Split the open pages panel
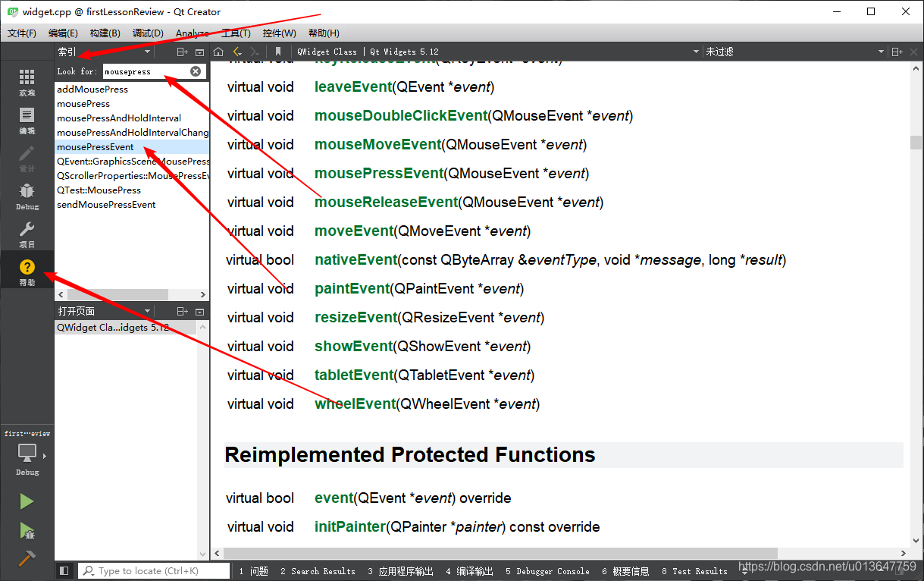Screen dimensions: 924x581 (x=182, y=311)
